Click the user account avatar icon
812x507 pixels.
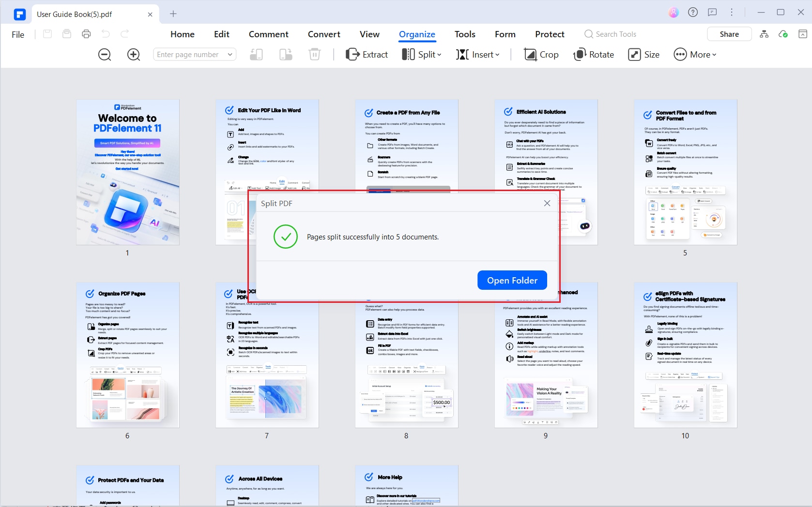tap(674, 13)
